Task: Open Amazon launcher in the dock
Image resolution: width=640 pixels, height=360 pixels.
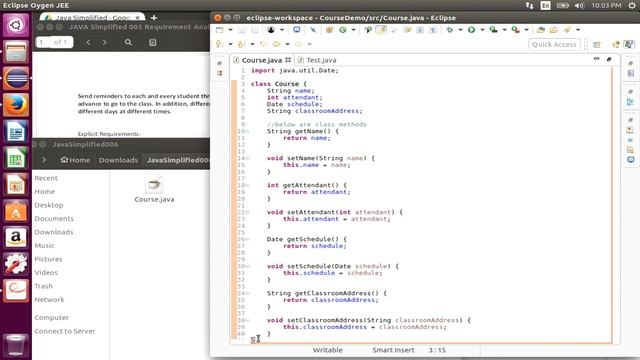Action: [16, 237]
